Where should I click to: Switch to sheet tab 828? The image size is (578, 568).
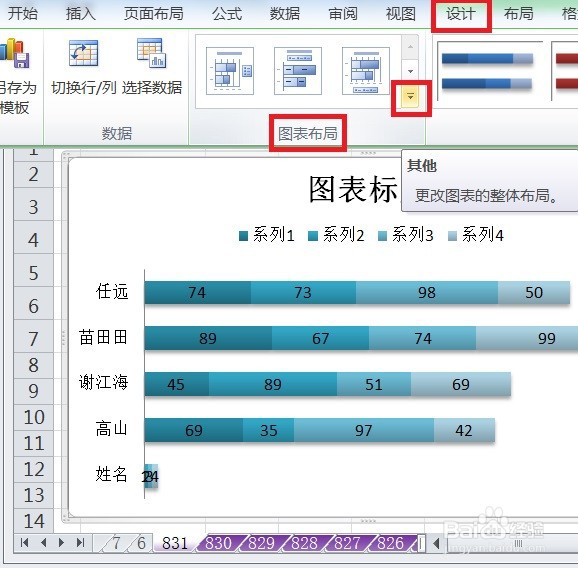304,543
